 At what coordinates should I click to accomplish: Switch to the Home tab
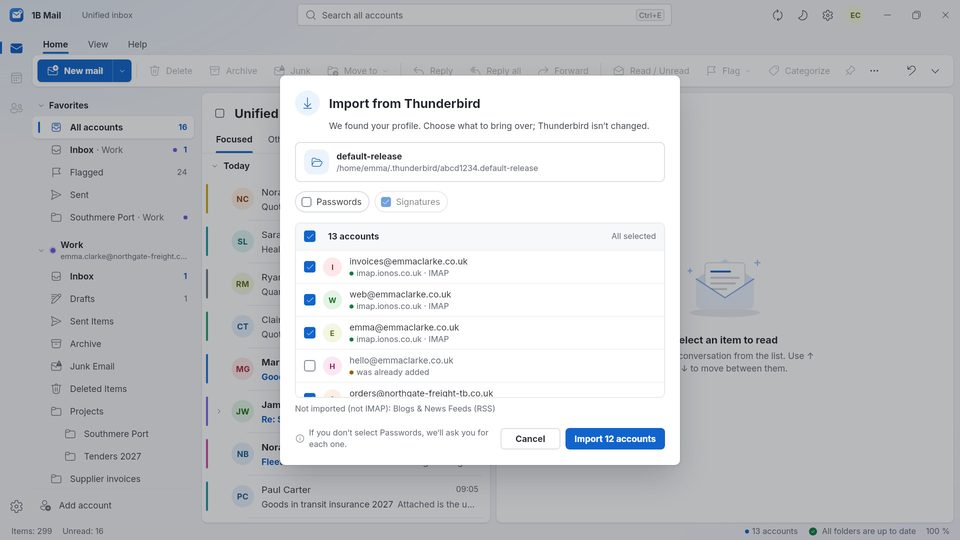pos(55,44)
